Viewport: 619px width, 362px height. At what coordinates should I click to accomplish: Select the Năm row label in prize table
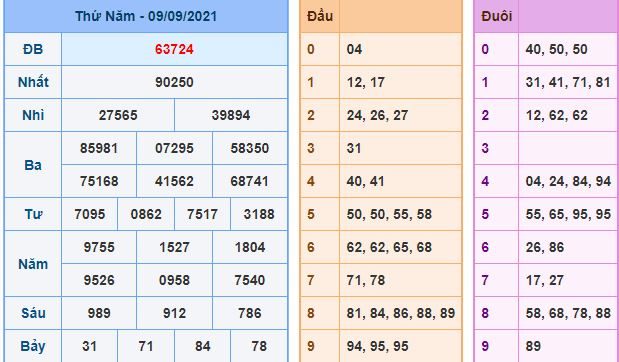(33, 264)
